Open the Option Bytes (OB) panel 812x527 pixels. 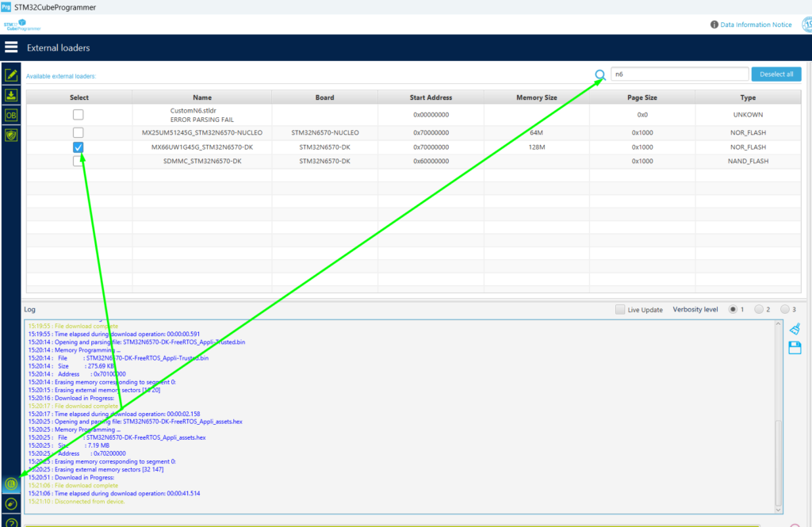click(x=11, y=115)
